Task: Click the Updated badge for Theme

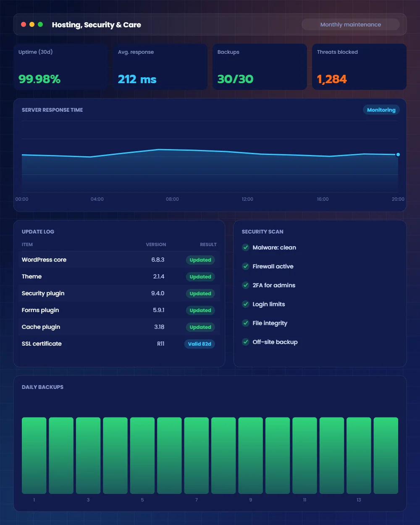Action: click(x=200, y=277)
